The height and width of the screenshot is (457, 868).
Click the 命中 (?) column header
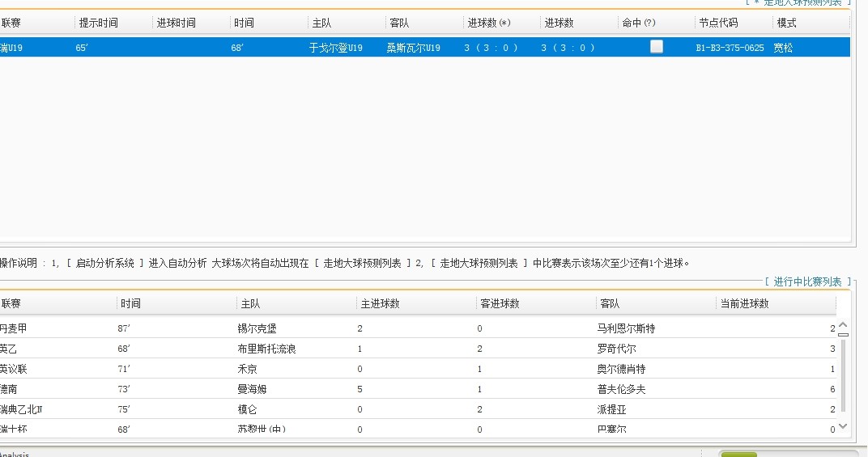(638, 23)
